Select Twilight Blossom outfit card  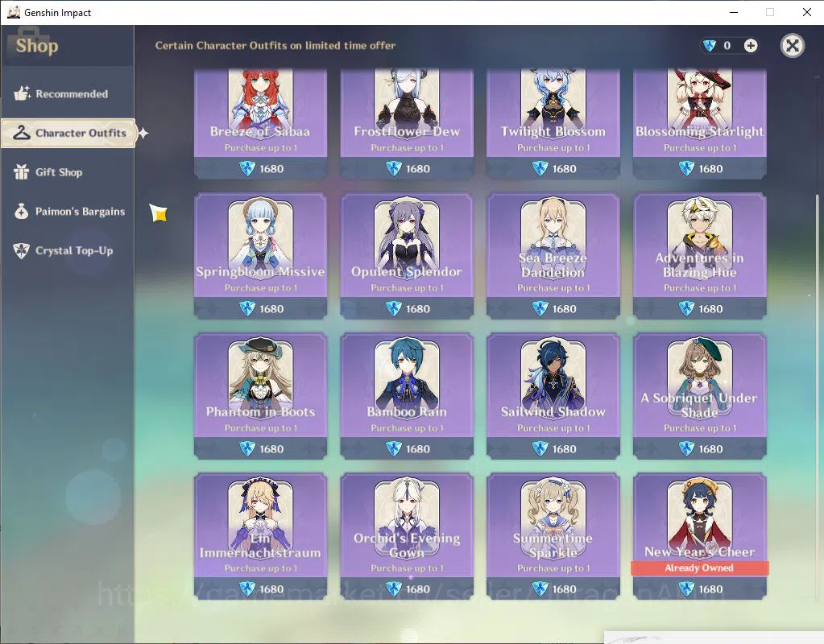point(553,123)
